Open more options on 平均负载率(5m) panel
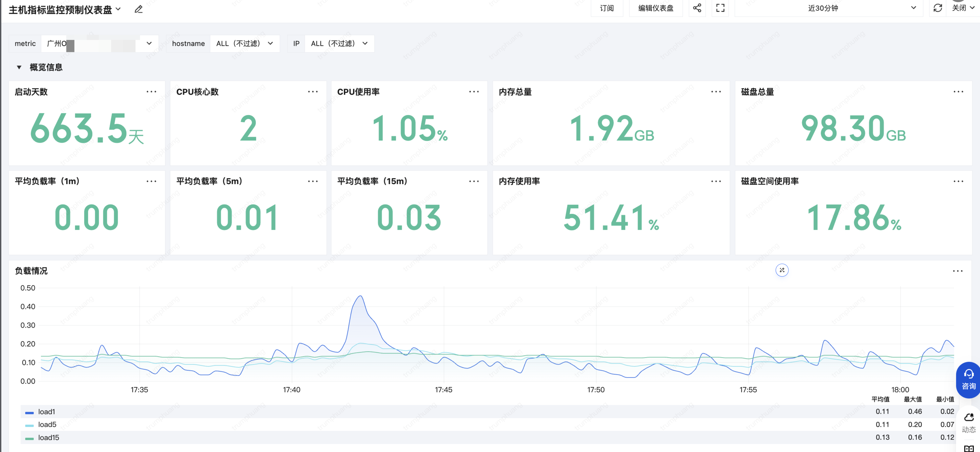980x452 pixels. click(313, 181)
